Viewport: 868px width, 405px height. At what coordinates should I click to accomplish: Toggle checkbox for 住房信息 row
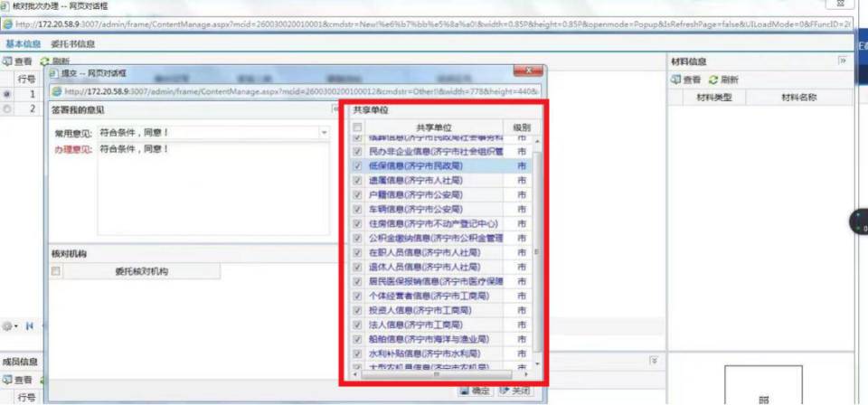[x=358, y=223]
